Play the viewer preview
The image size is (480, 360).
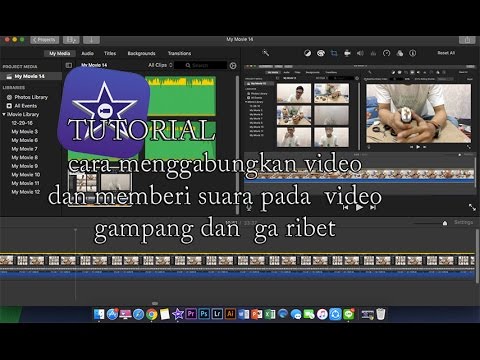[359, 207]
